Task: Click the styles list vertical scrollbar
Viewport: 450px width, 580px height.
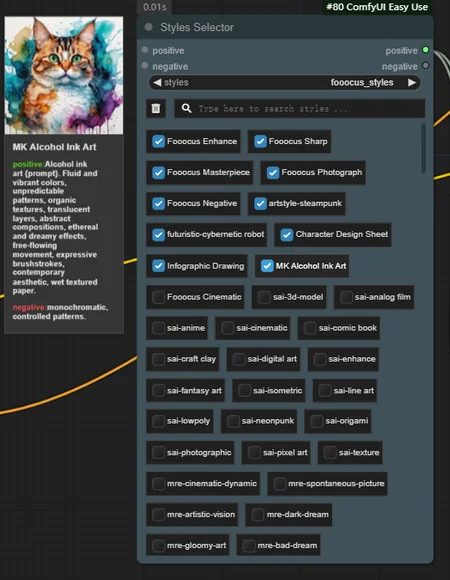Action: 423,148
